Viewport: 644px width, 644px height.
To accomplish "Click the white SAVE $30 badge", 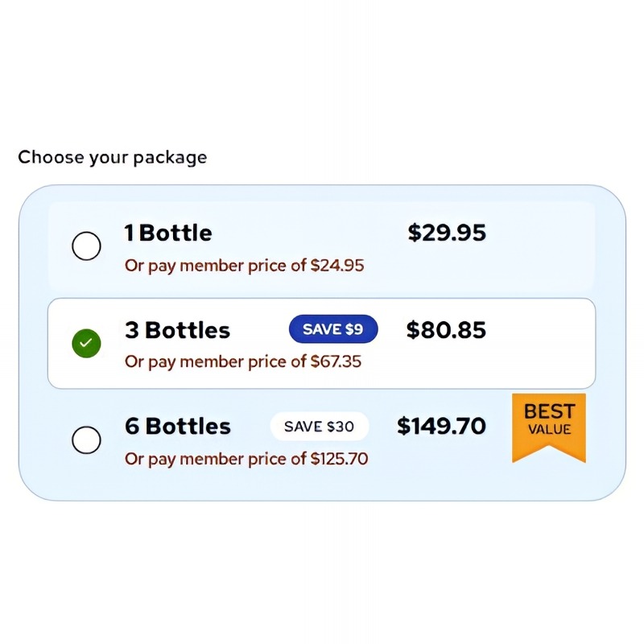I will (319, 427).
